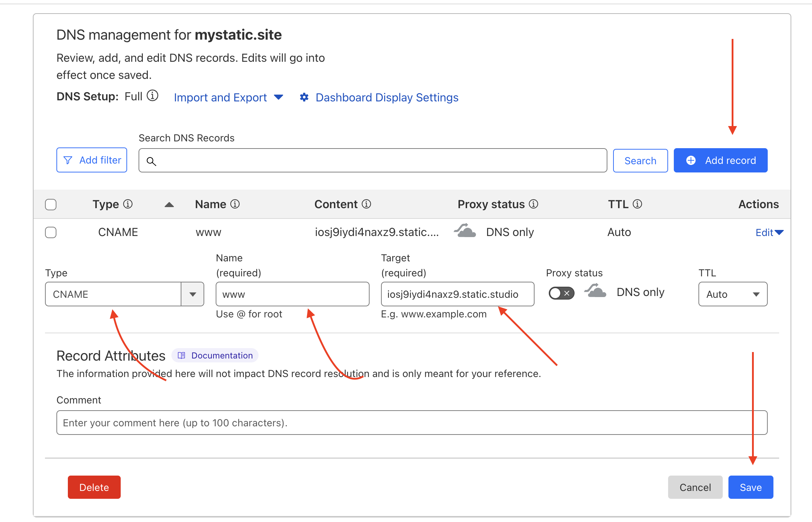
Task: Click the Content column header
Action: [x=336, y=204]
